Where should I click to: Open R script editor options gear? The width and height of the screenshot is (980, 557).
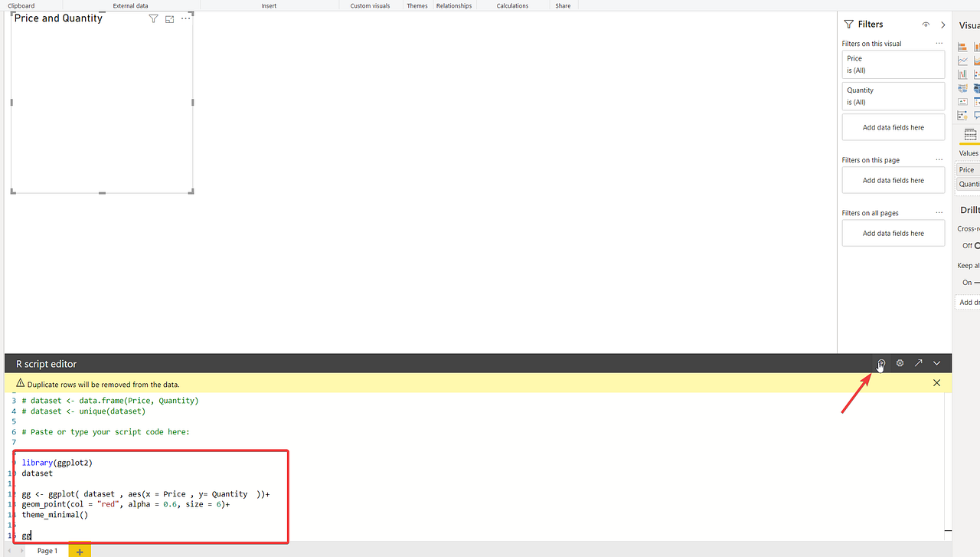[900, 362]
